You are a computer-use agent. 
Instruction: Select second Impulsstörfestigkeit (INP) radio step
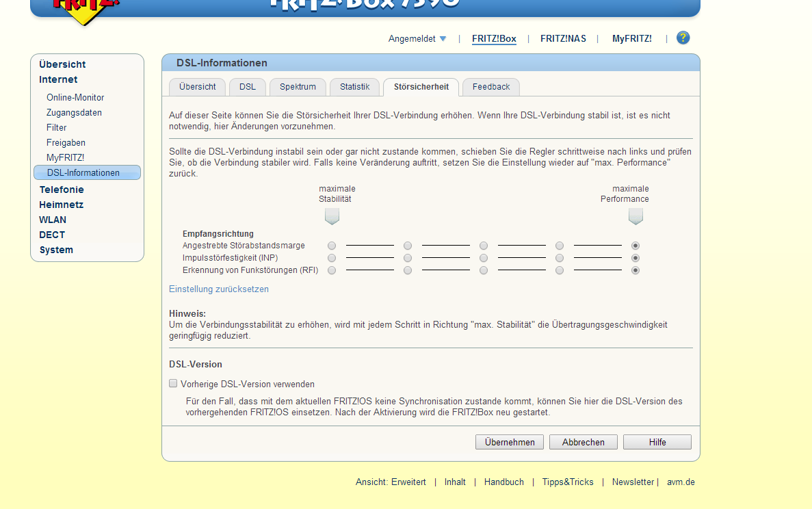tap(408, 258)
